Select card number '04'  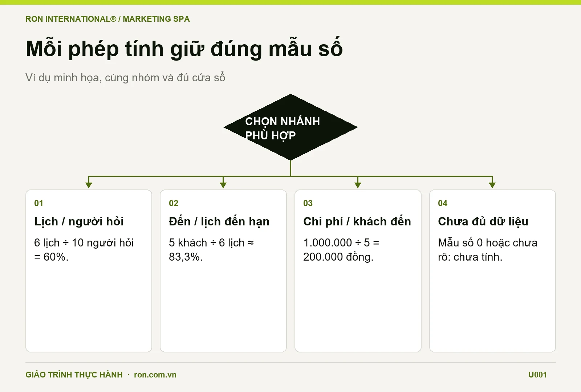coord(443,203)
